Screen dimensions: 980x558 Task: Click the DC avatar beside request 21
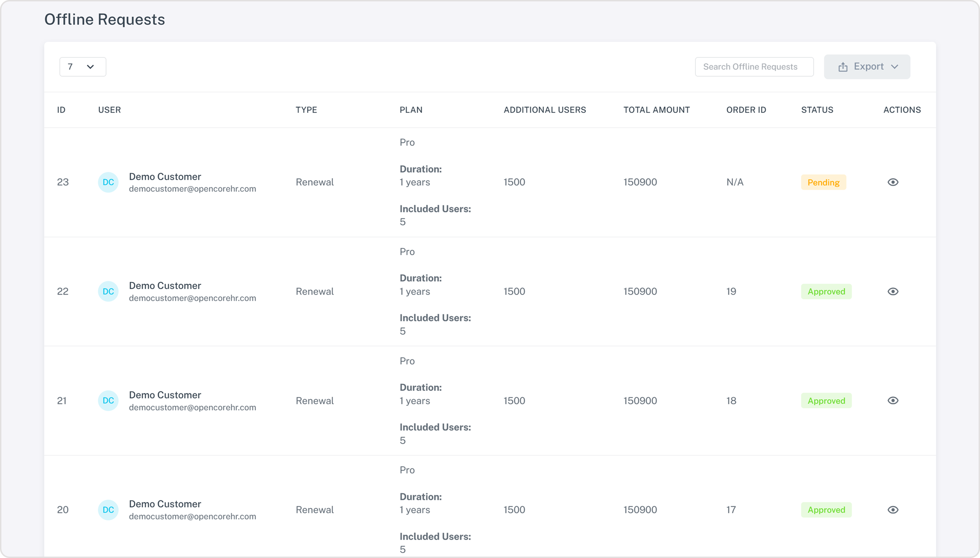tap(108, 400)
